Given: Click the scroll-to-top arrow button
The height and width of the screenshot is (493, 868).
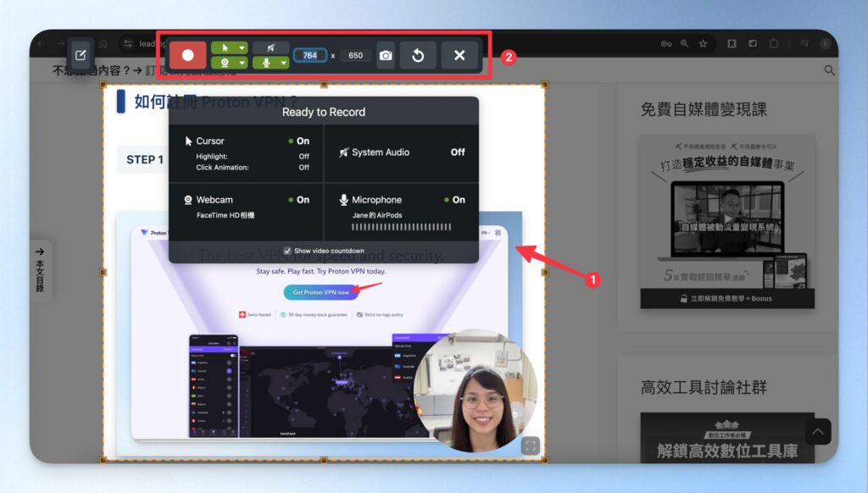Looking at the screenshot, I should pos(818,431).
